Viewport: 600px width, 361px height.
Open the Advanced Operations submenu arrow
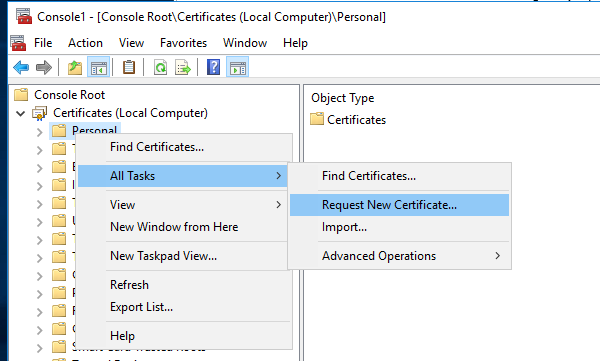pyautogui.click(x=497, y=255)
